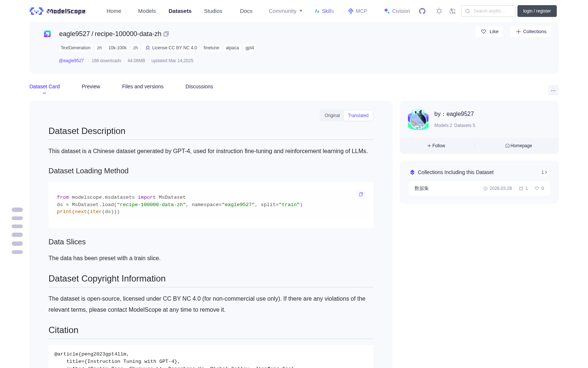
Task: Open the Studios nav item
Action: tap(213, 11)
